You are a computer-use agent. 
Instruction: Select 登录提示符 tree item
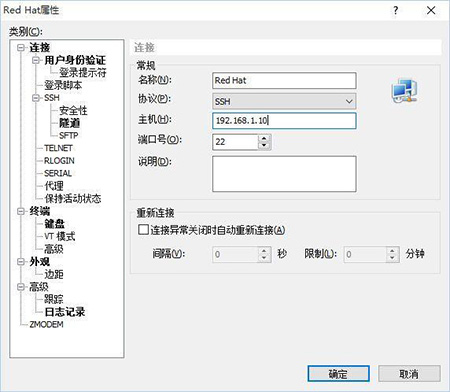click(x=83, y=73)
